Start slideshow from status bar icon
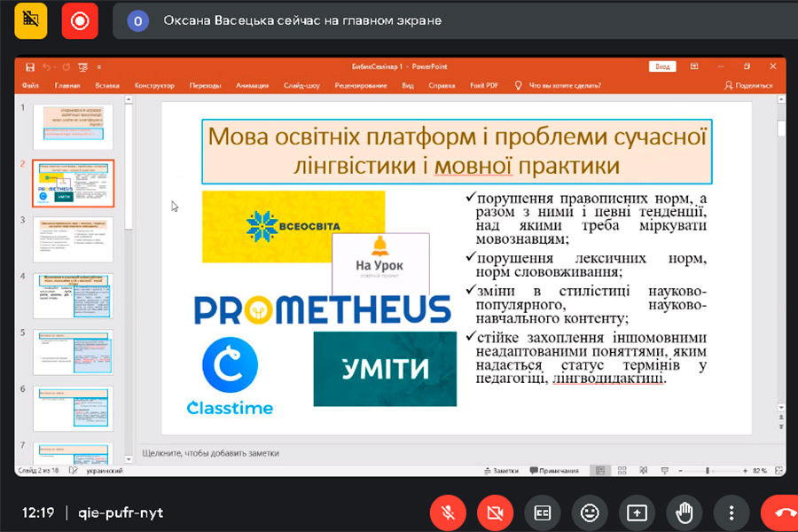The height and width of the screenshot is (532, 798). 665,471
